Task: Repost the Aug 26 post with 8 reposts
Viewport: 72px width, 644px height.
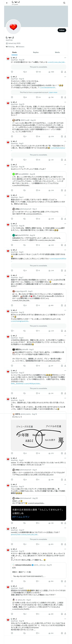Action: (x=25, y=72)
